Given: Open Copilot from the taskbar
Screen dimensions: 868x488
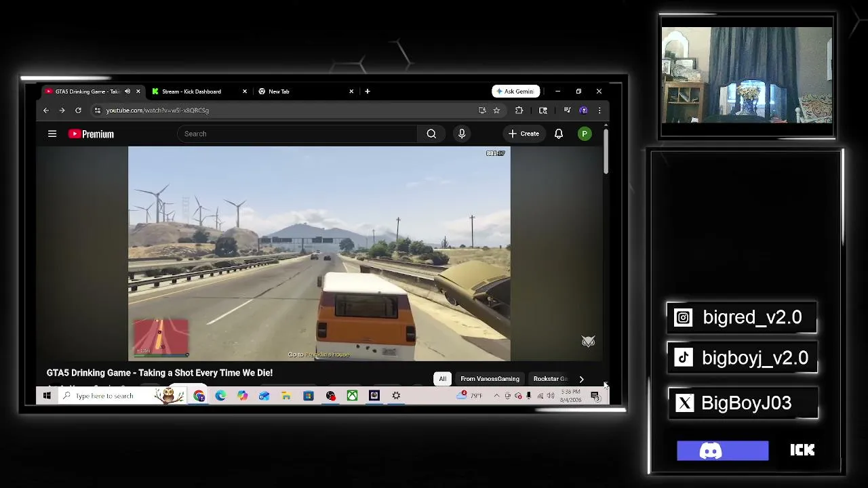Looking at the screenshot, I should click(243, 396).
